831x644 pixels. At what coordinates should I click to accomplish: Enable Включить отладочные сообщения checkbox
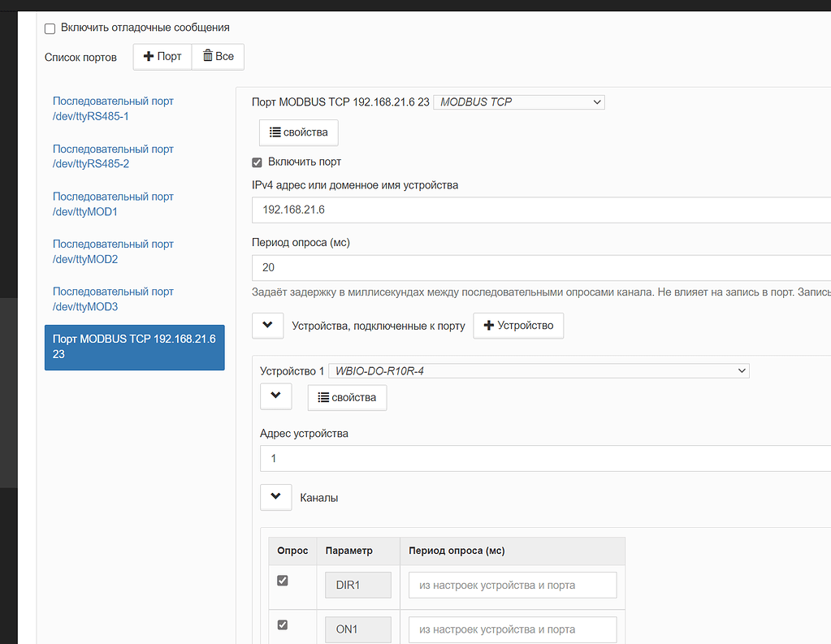pos(50,28)
